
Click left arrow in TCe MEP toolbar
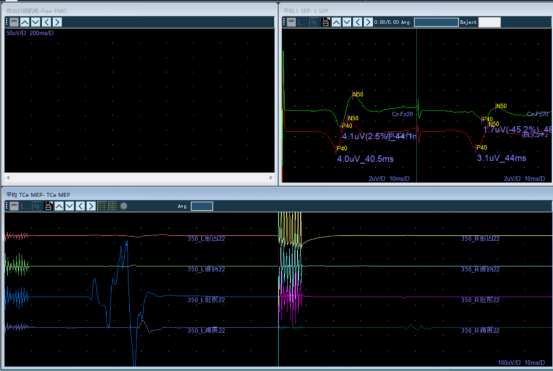click(x=80, y=206)
